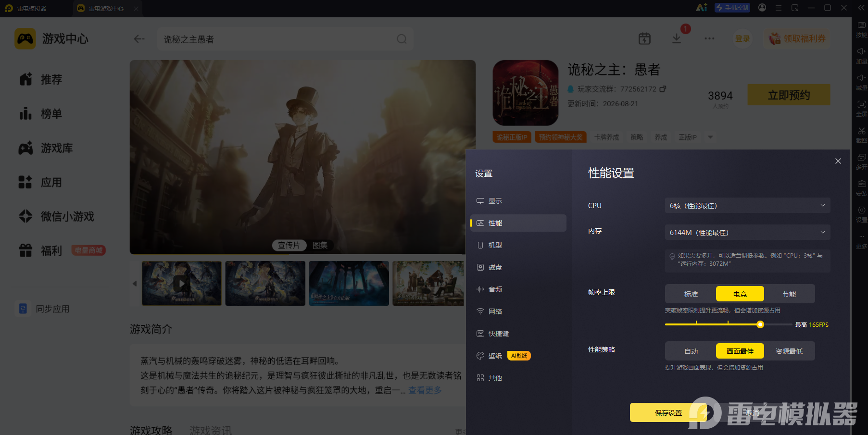Choose 资源最低 performance strategy

789,351
